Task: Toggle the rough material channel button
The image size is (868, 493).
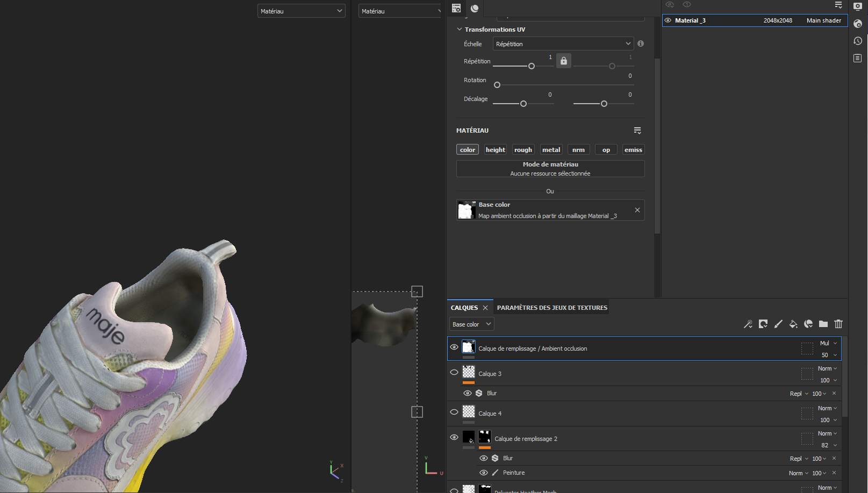Action: (x=523, y=150)
